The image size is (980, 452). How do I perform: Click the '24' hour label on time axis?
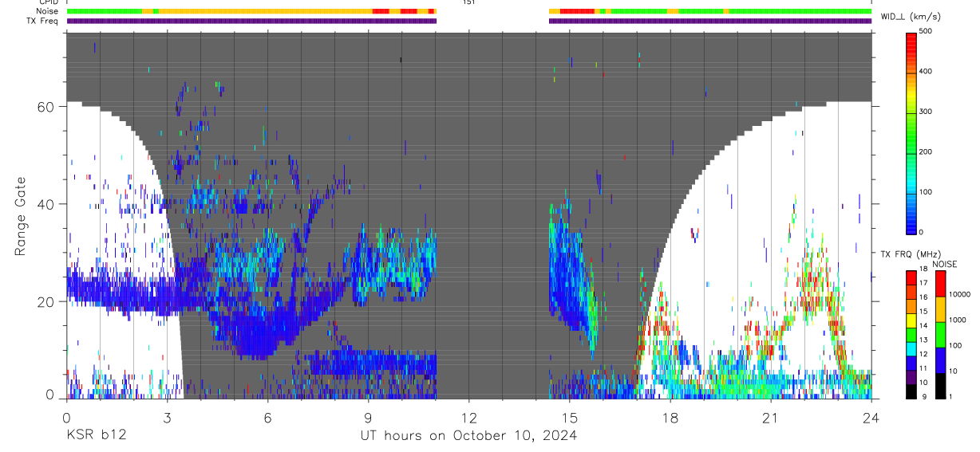(871, 418)
